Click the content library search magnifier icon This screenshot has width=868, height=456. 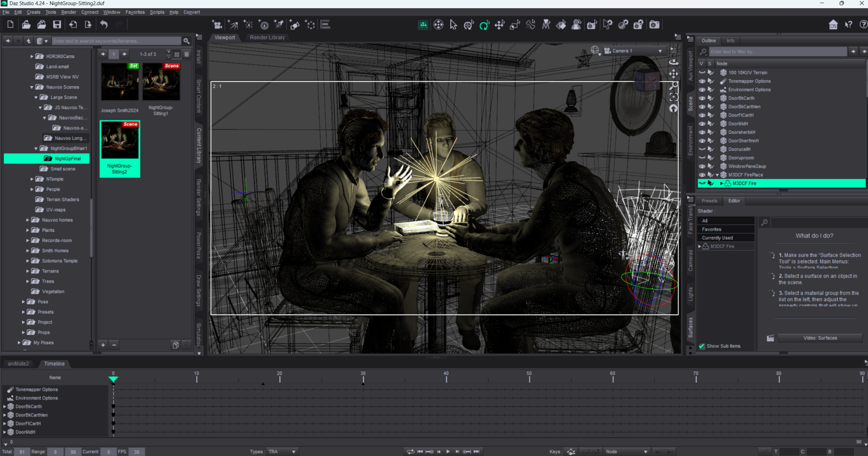coord(186,41)
